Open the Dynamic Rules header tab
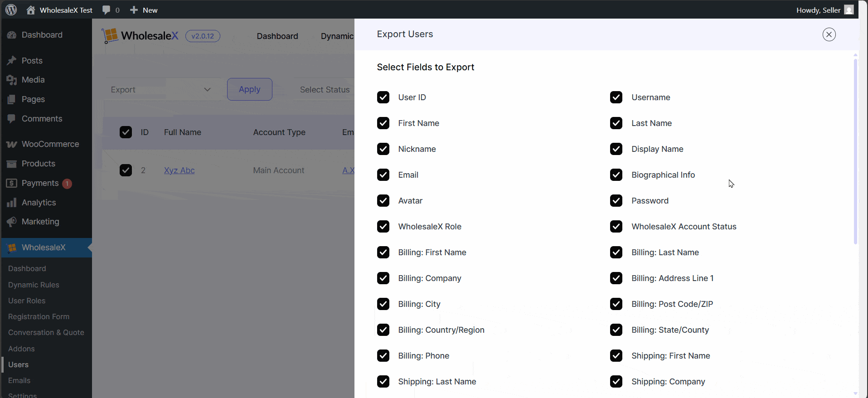868x398 pixels. coord(337,36)
